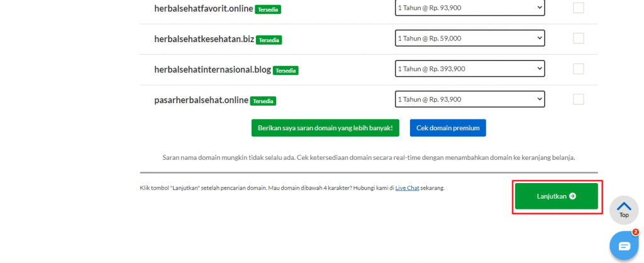Open duration dropdown for herbalsehatinternasional.blog
644x263 pixels.
470,69
